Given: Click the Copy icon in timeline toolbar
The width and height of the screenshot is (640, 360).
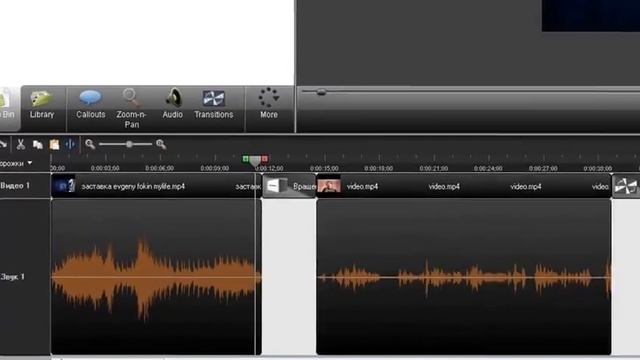Looking at the screenshot, I should click(x=38, y=144).
